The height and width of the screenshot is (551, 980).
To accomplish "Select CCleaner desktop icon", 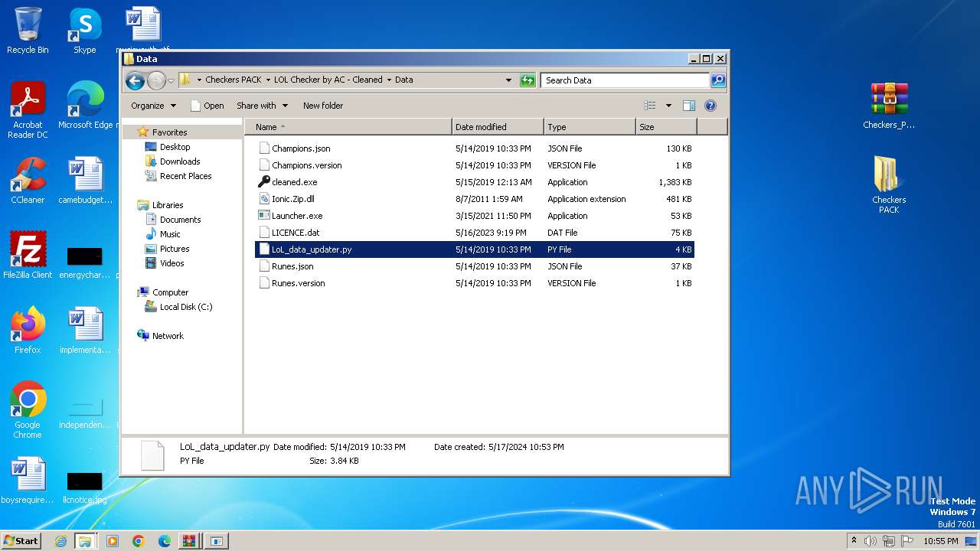I will 28,181.
